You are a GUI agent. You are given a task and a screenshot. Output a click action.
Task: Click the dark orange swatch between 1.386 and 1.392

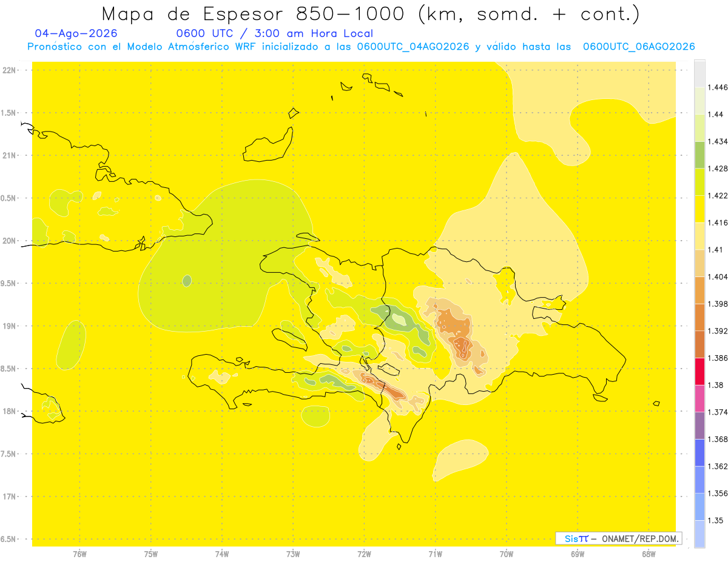[x=699, y=344]
